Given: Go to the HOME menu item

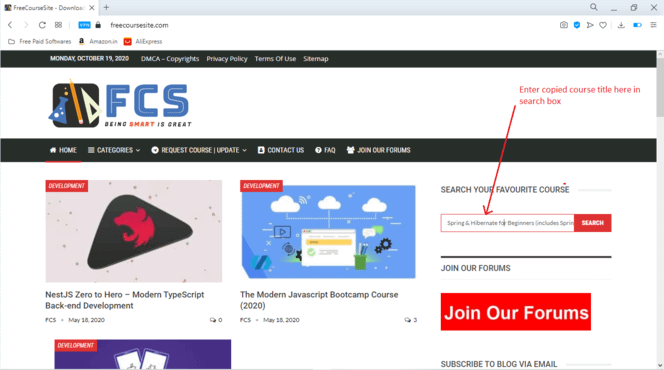Looking at the screenshot, I should point(63,150).
